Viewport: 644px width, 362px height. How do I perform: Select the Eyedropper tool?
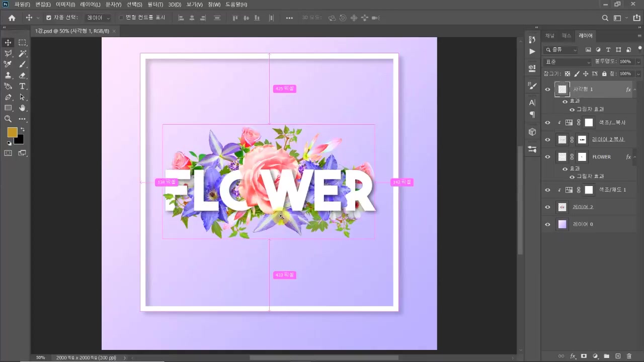pyautogui.click(x=8, y=64)
